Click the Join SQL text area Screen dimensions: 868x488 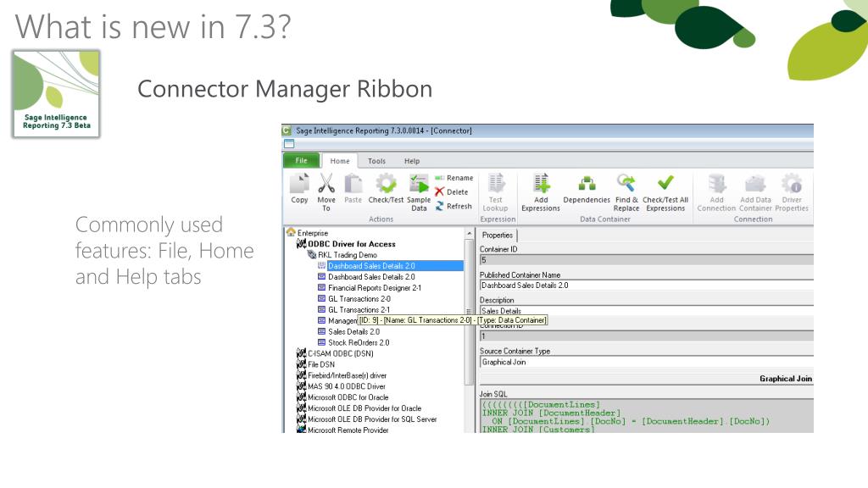pos(646,416)
